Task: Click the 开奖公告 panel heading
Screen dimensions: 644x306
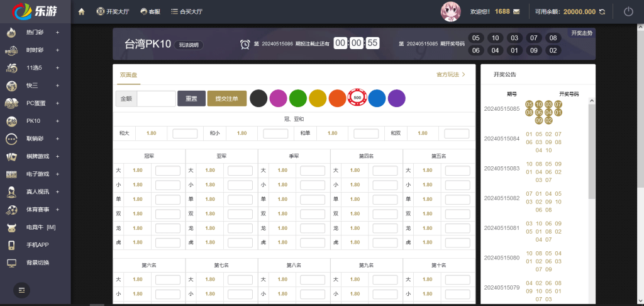Action: [505, 75]
